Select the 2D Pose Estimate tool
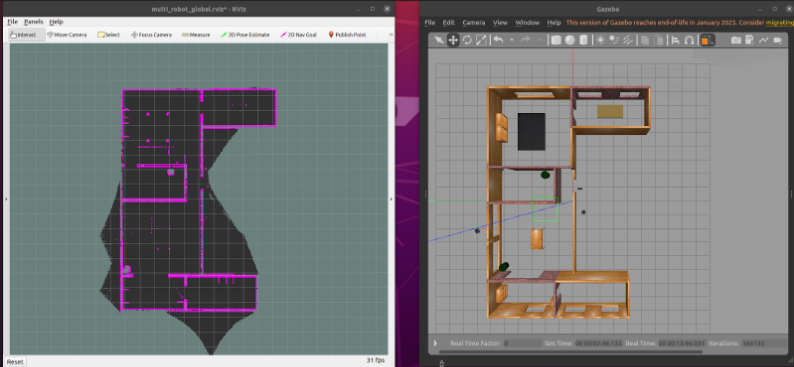This screenshot has width=794, height=367. pos(246,35)
